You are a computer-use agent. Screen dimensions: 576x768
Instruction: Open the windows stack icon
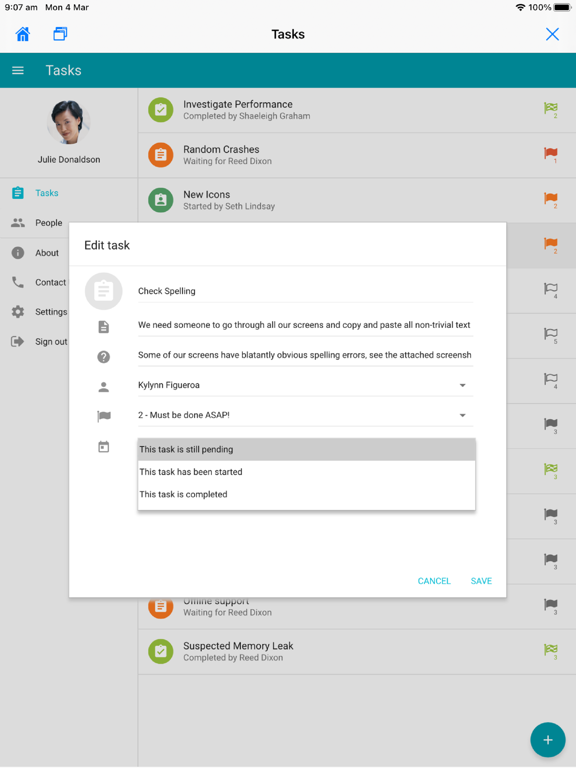[x=60, y=34]
